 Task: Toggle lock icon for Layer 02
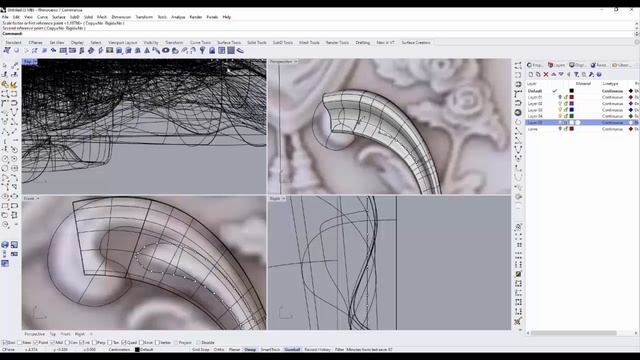coord(566,104)
